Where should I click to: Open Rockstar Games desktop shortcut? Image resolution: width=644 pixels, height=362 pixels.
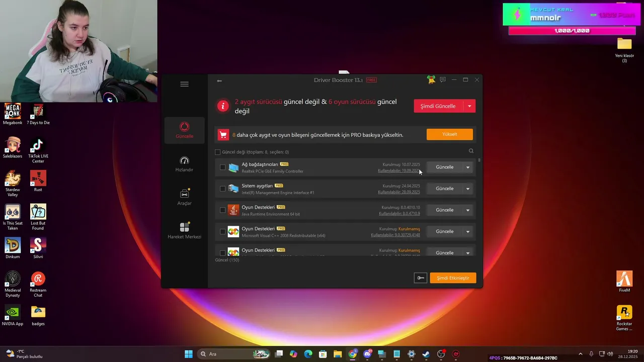[x=624, y=318]
